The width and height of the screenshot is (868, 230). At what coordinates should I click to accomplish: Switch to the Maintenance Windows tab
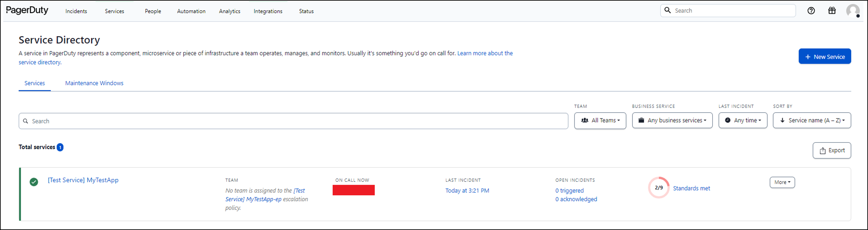tap(94, 83)
